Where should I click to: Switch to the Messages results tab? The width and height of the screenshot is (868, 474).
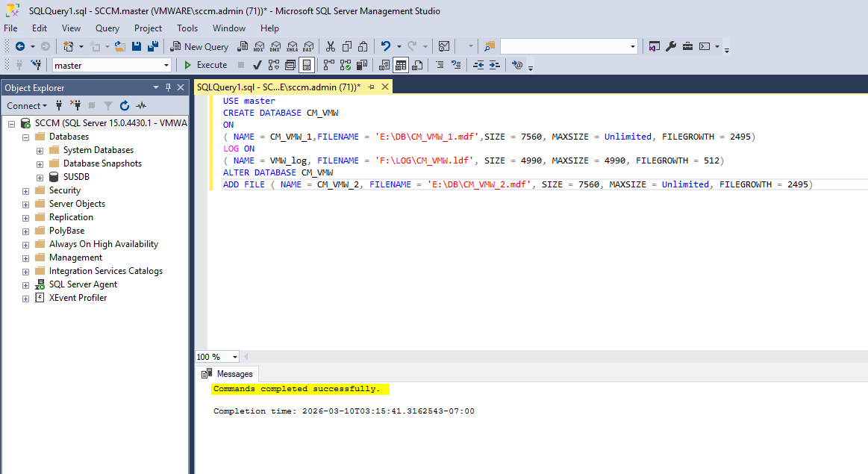coord(228,374)
